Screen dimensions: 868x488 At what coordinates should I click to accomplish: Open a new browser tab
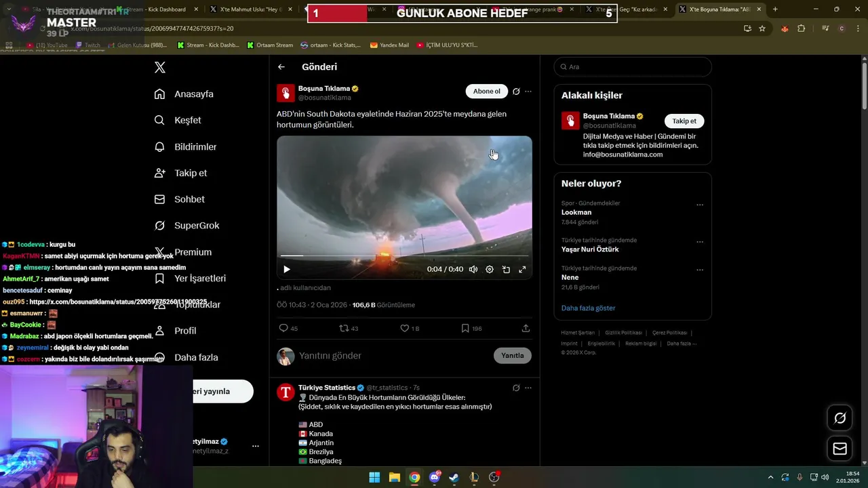775,9
